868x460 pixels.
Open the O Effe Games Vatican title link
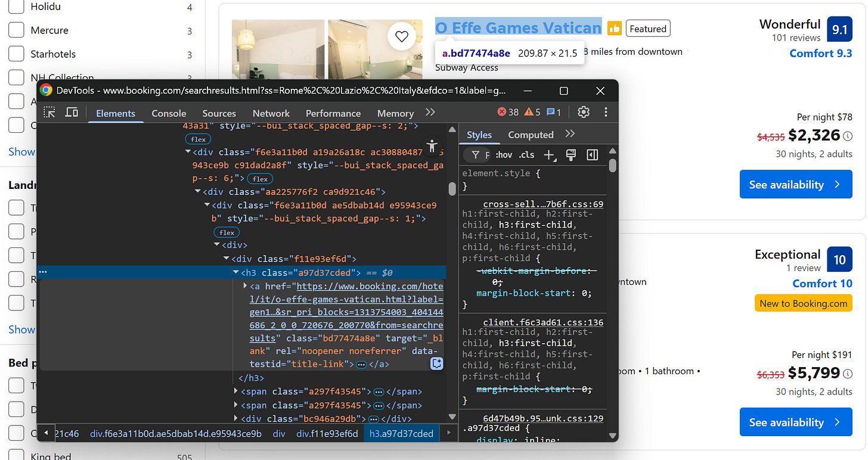point(518,28)
